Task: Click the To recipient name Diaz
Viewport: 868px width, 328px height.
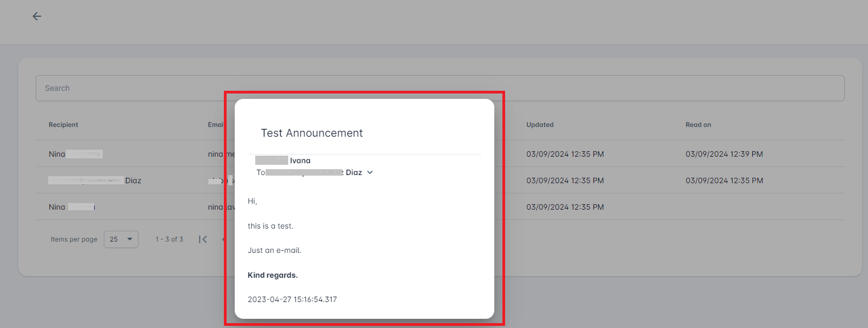Action: point(354,172)
